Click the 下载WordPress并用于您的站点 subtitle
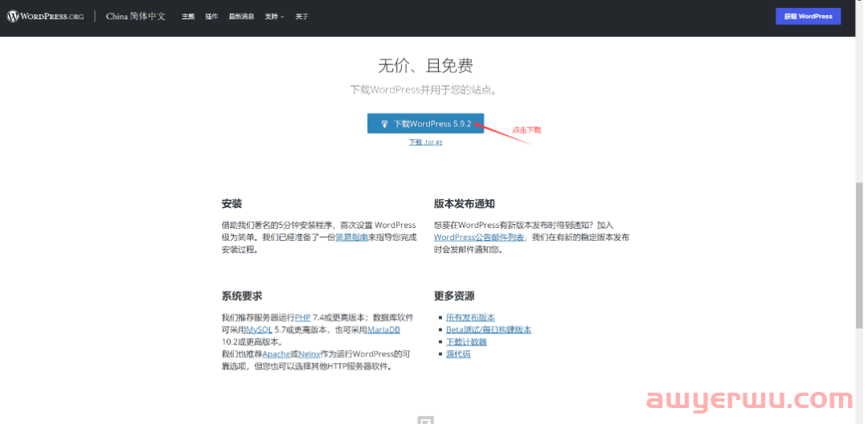The height and width of the screenshot is (424, 868). [424, 90]
